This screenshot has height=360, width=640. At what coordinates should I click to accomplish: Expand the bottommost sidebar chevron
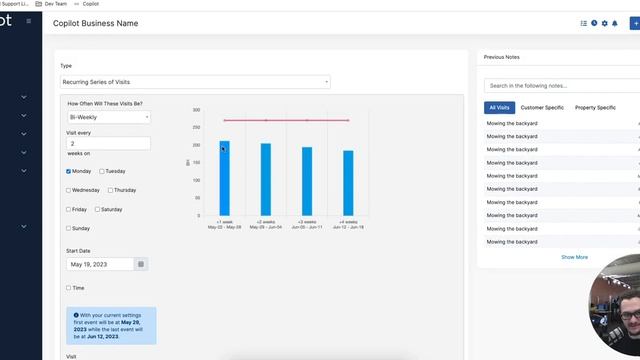[x=24, y=226]
